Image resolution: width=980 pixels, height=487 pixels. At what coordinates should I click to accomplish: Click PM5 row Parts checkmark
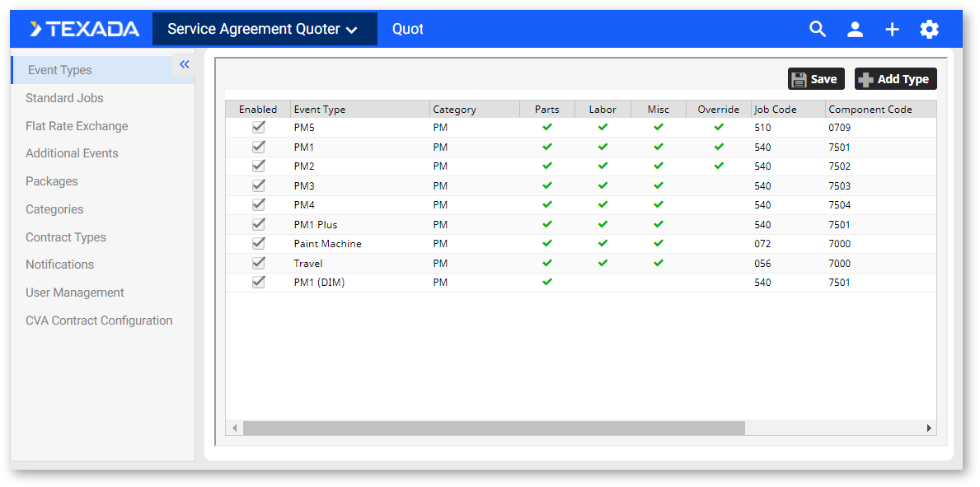tap(547, 127)
